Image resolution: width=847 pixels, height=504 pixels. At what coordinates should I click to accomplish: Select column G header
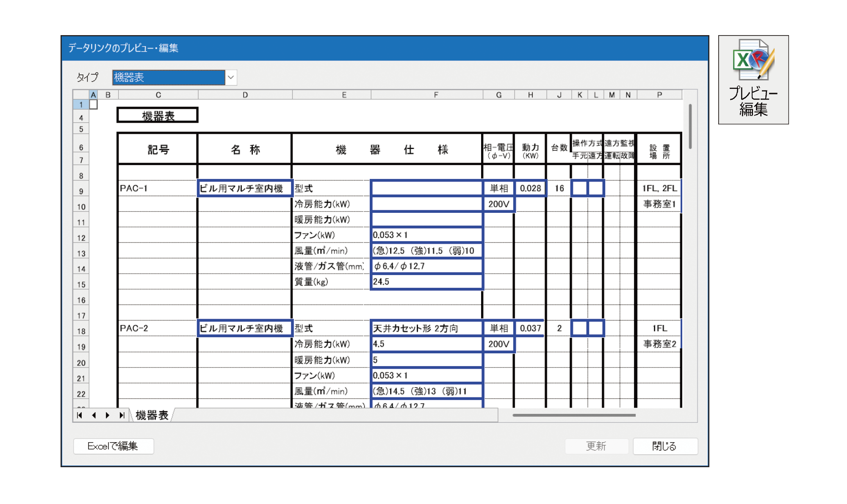coord(499,95)
